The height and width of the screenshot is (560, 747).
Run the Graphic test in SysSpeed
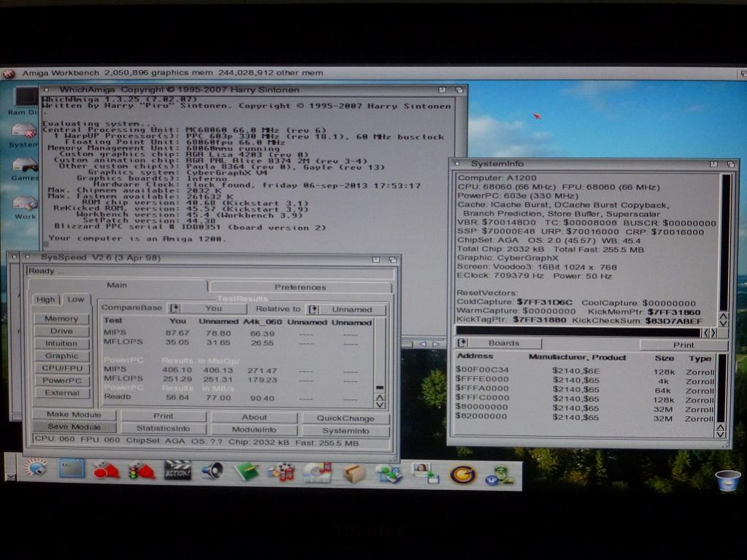(61, 356)
